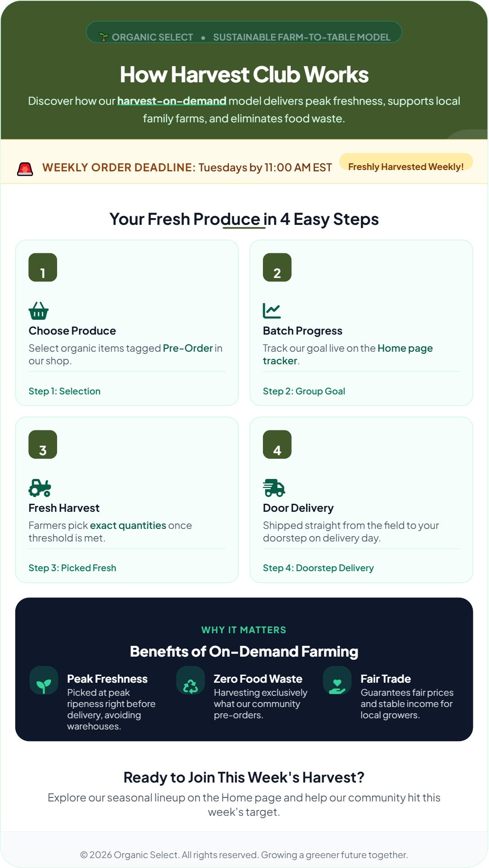Select the step number 4 badge

(x=277, y=445)
